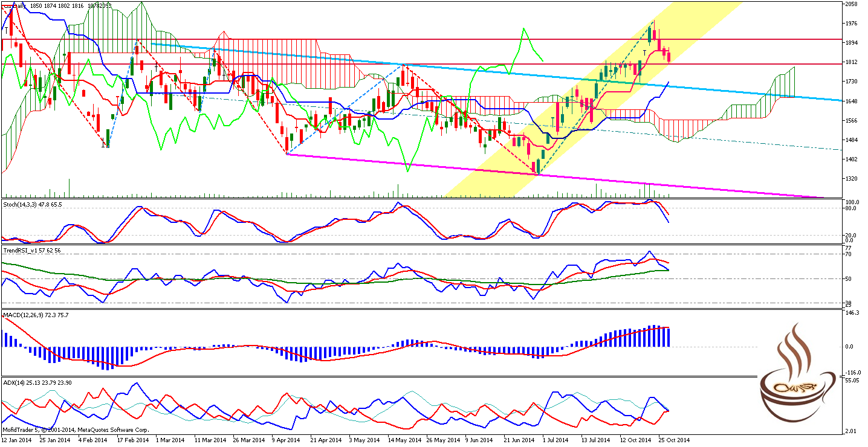The width and height of the screenshot is (868, 447).
Task: Pick the 1812 price scale value
Action: pyautogui.click(x=851, y=62)
